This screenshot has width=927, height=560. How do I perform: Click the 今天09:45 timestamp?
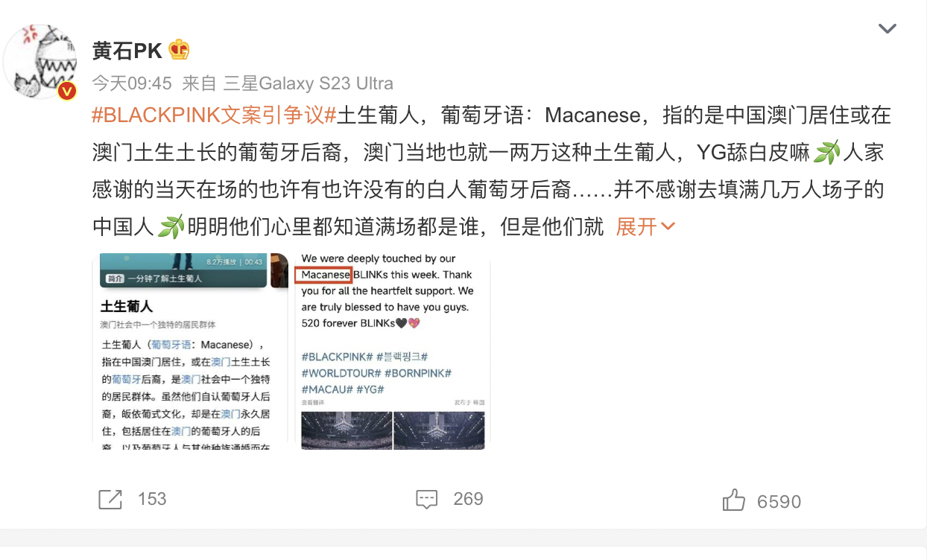click(x=132, y=83)
